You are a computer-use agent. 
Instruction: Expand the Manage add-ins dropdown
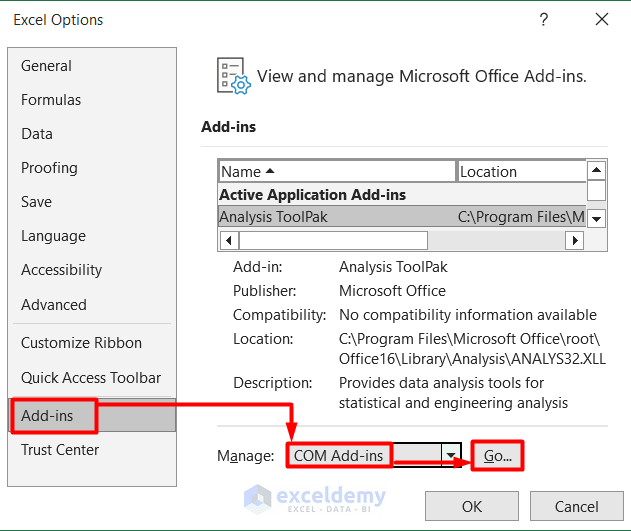pos(452,456)
